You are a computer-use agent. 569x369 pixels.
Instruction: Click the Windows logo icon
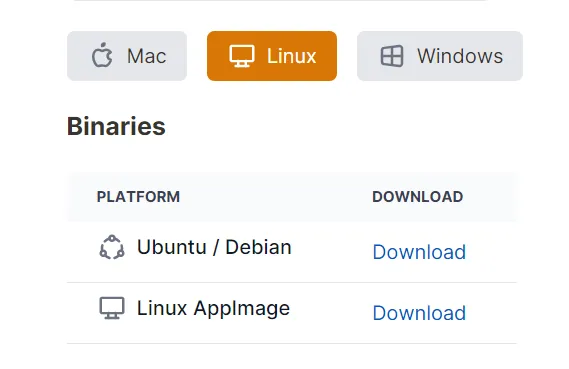392,56
